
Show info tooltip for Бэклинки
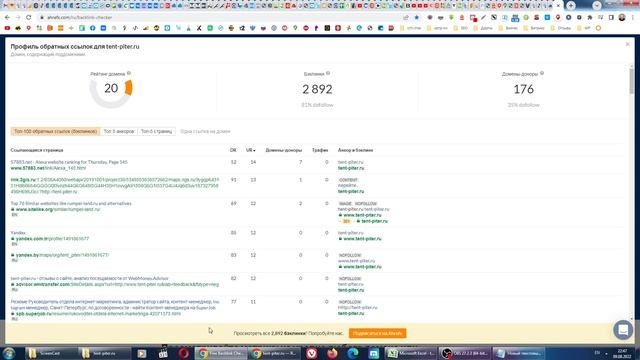[328, 73]
